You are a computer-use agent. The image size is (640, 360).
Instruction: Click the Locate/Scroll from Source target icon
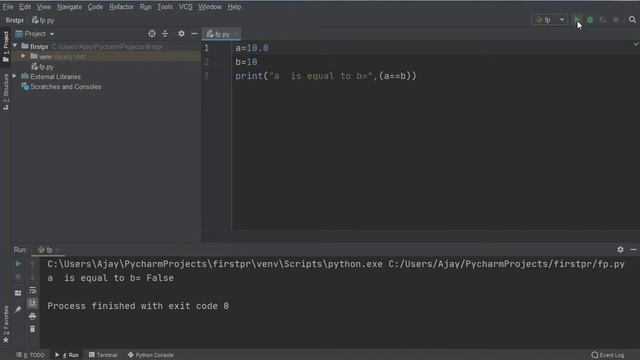point(152,34)
